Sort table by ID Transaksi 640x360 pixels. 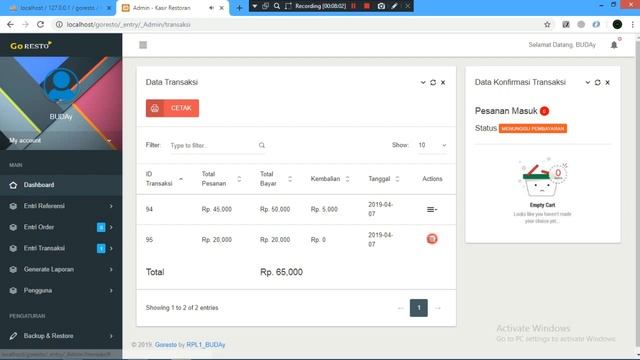(164, 179)
